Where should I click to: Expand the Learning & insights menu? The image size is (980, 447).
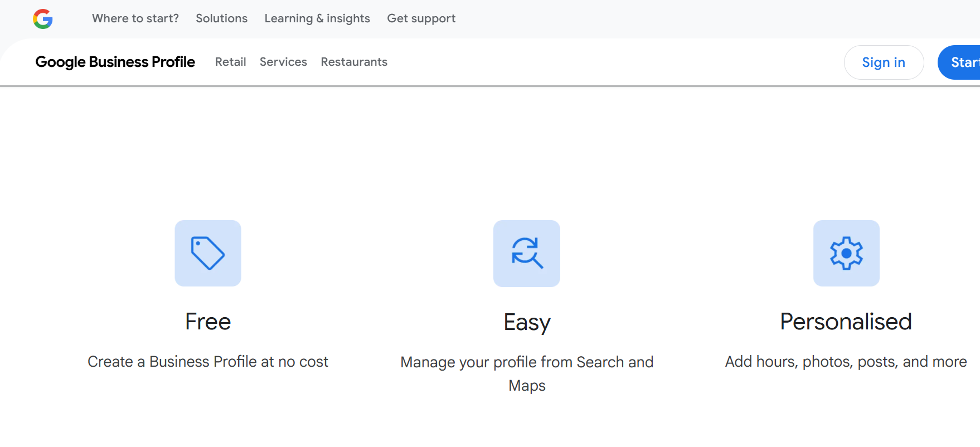[x=317, y=18]
